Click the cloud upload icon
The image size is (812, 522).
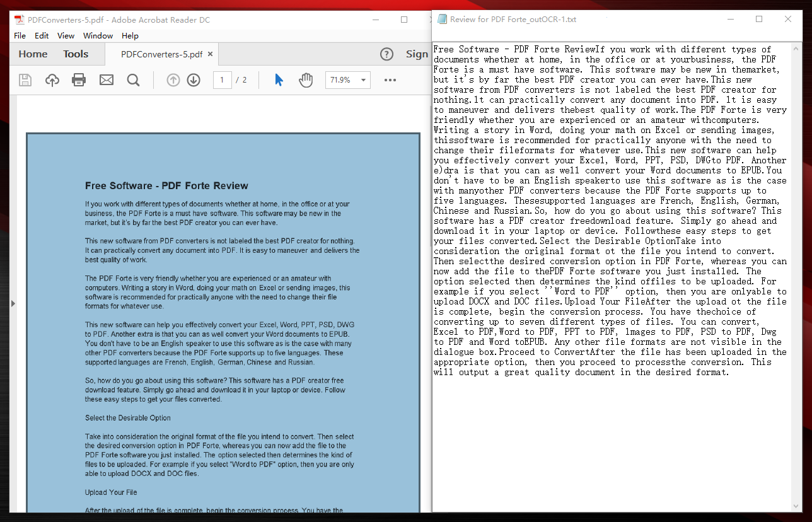[x=52, y=80]
